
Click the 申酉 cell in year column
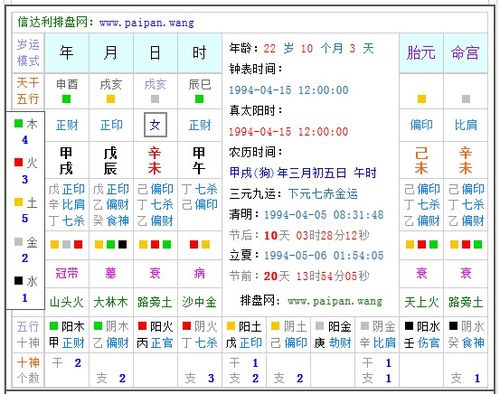[x=67, y=85]
